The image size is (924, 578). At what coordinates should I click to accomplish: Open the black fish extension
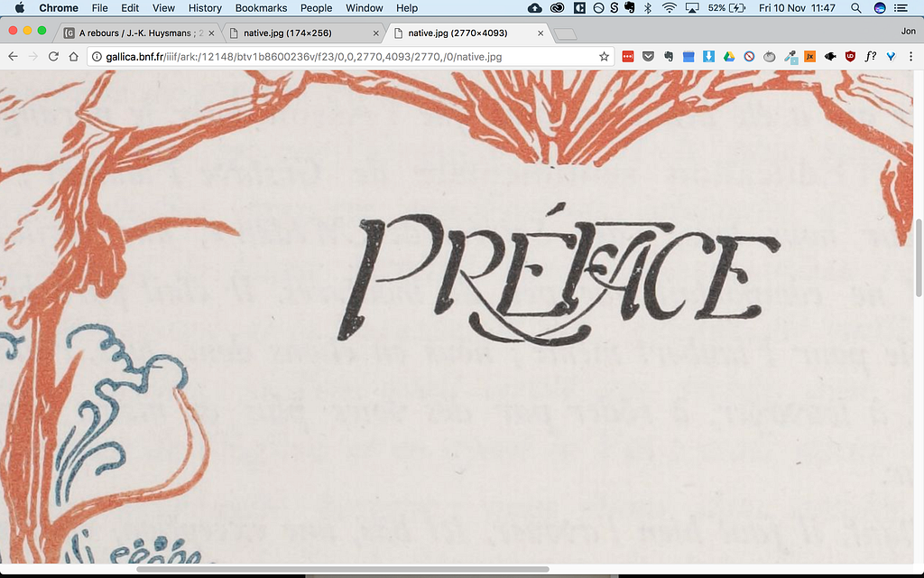point(830,57)
